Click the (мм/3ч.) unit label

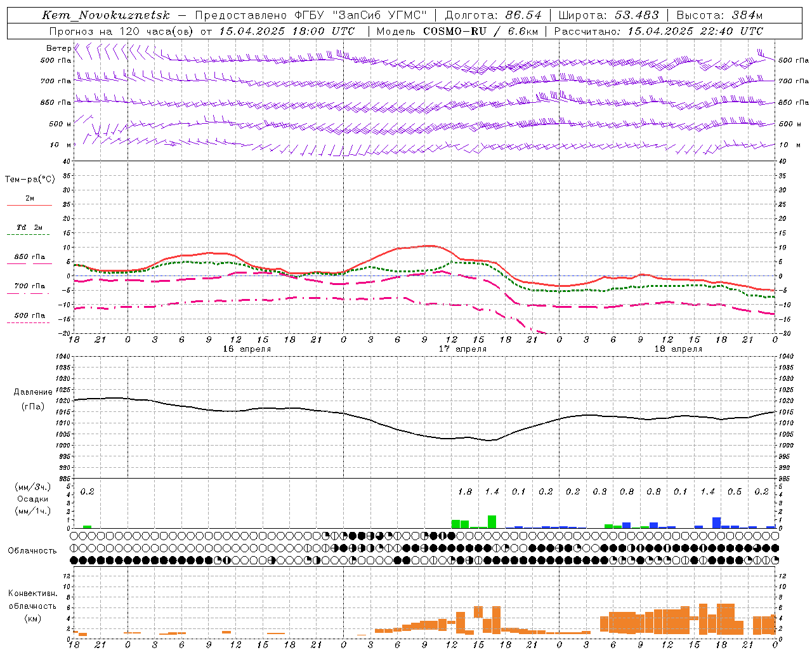point(32,487)
